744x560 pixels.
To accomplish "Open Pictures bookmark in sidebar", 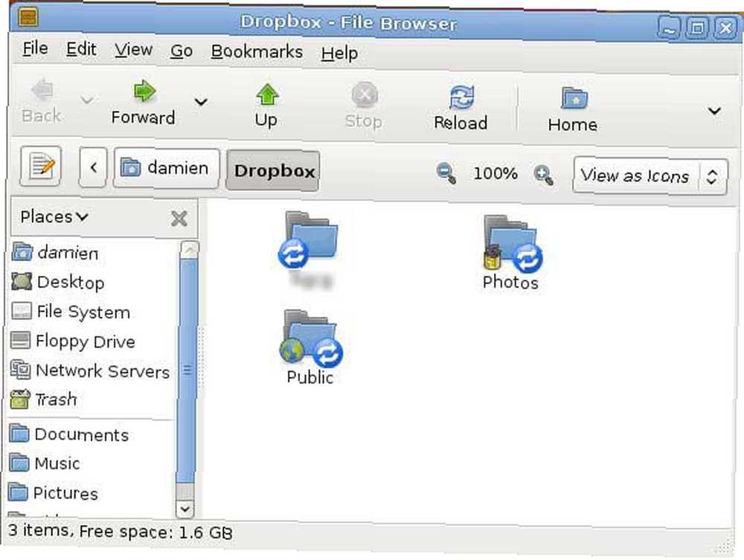I will 53,492.
